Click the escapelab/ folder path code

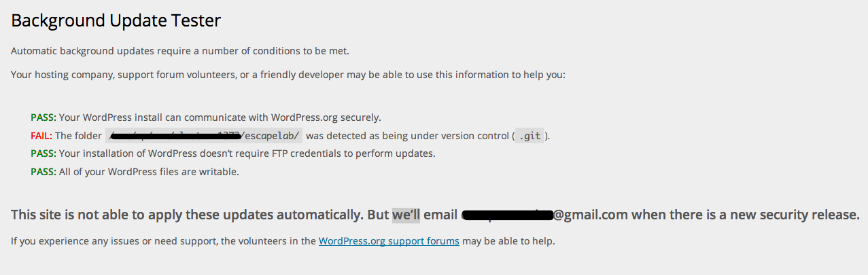coord(205,136)
